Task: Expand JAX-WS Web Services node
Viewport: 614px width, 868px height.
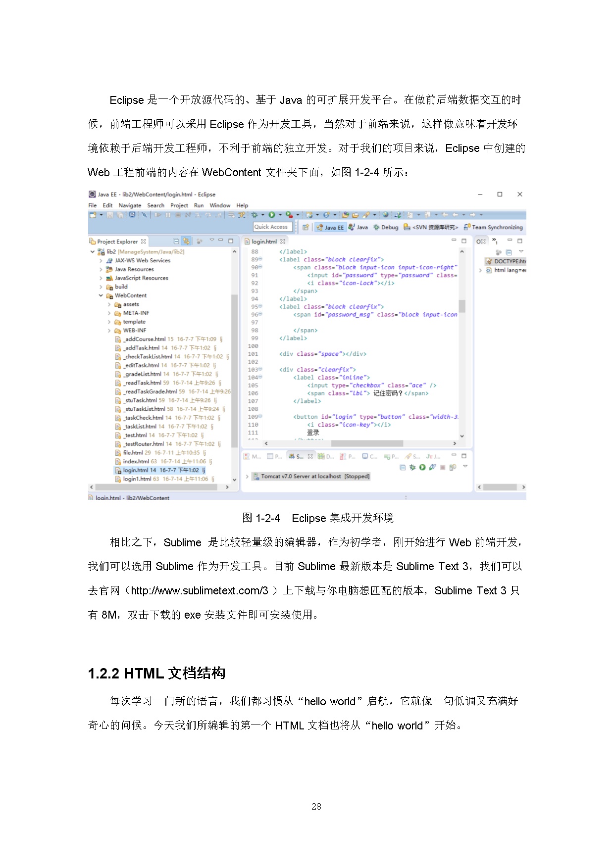Action: tap(101, 260)
